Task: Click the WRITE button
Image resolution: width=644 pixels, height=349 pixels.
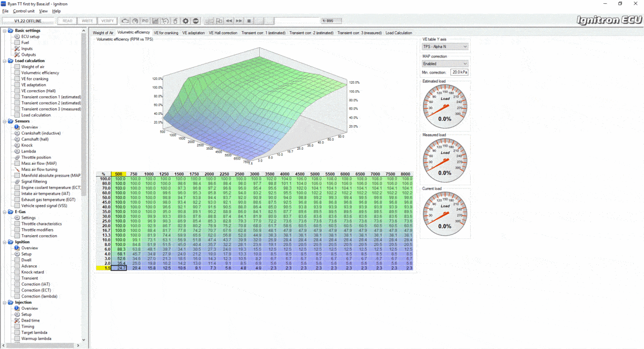Action: point(87,21)
